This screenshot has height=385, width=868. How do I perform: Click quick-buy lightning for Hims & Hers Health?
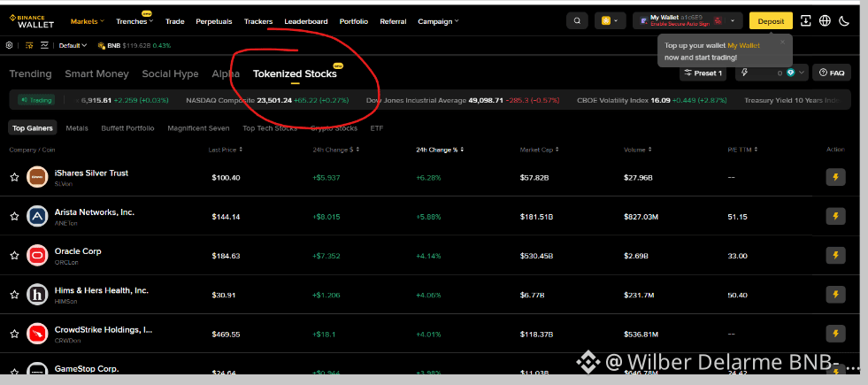pos(835,295)
